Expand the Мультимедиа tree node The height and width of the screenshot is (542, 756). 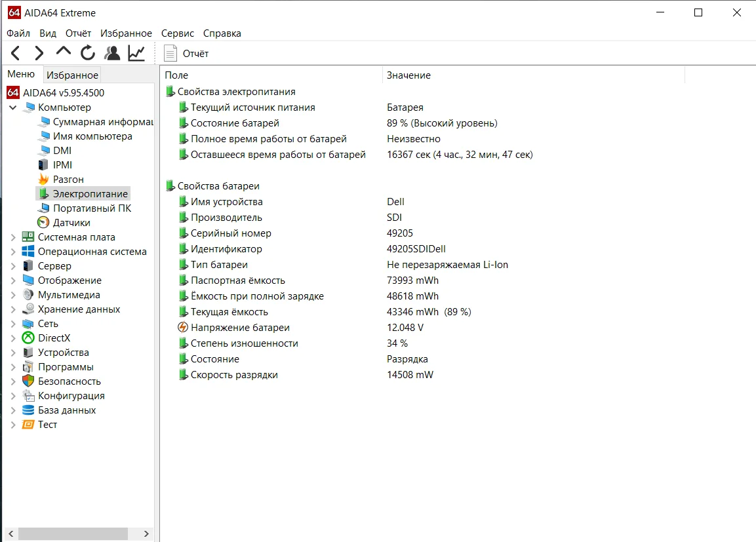click(13, 295)
